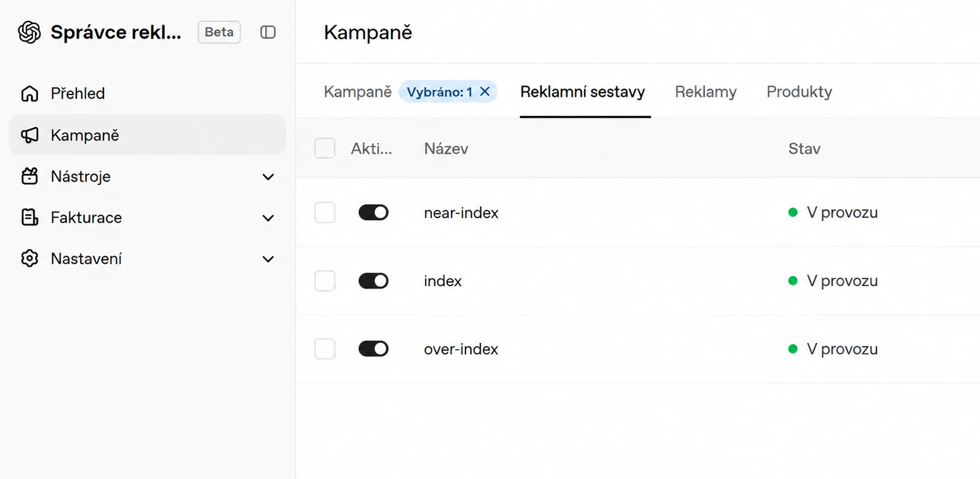The height and width of the screenshot is (479, 980).
Task: Collapse the sidebar panel icon
Action: 268,32
